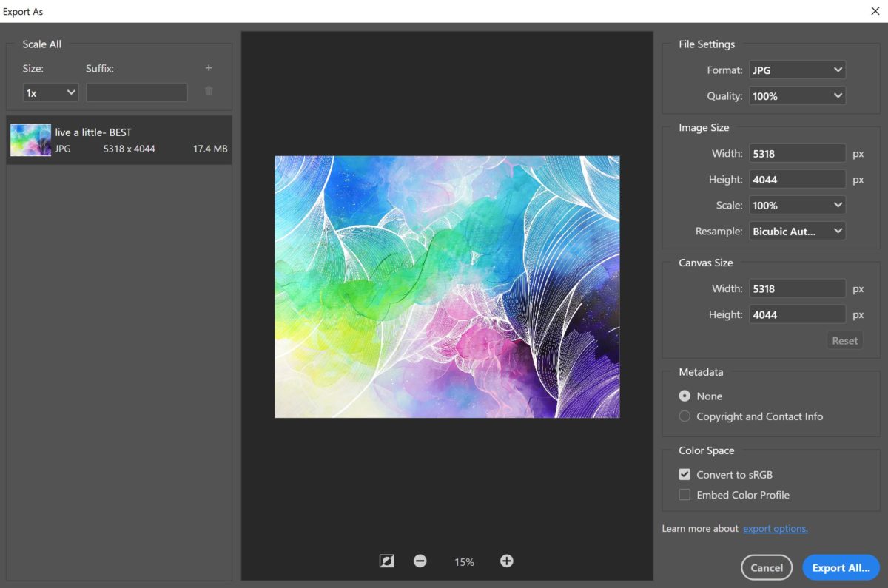Cancel the export dialog
The width and height of the screenshot is (888, 588).
click(767, 567)
